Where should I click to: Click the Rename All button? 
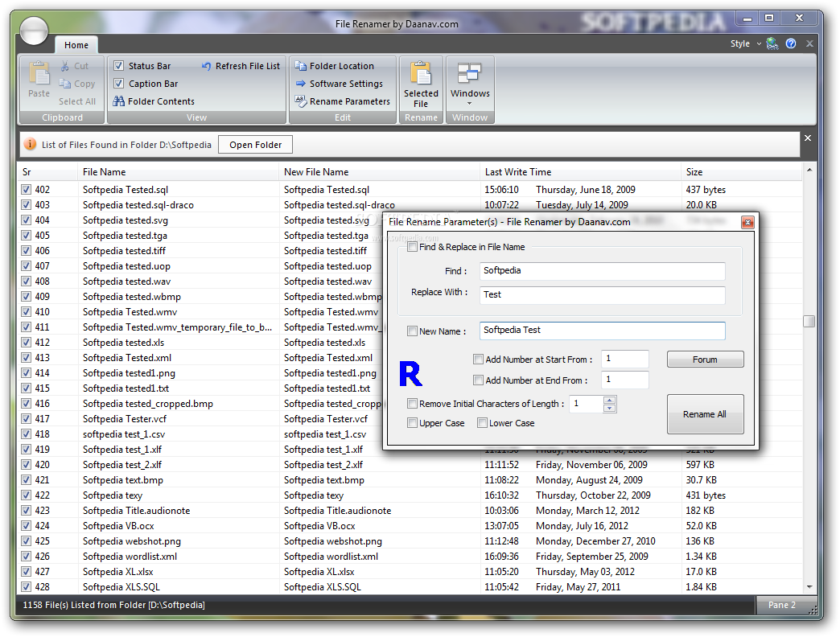[705, 413]
